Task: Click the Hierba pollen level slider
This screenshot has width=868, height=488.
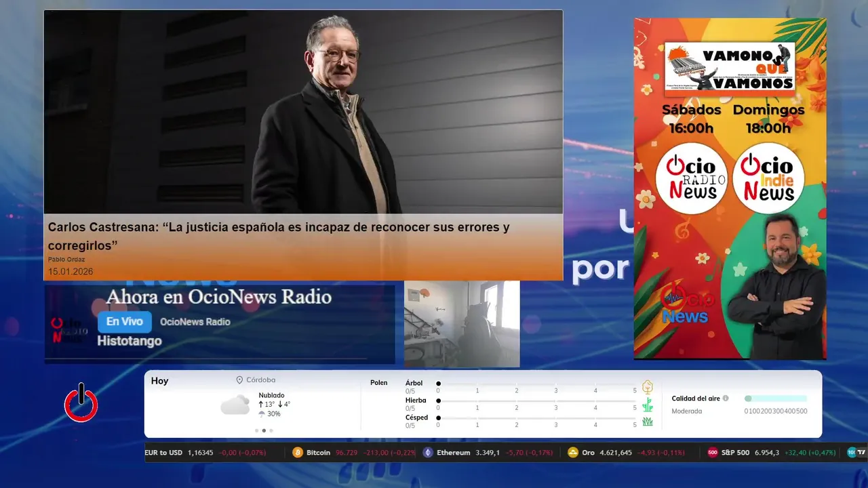Action: [537, 401]
